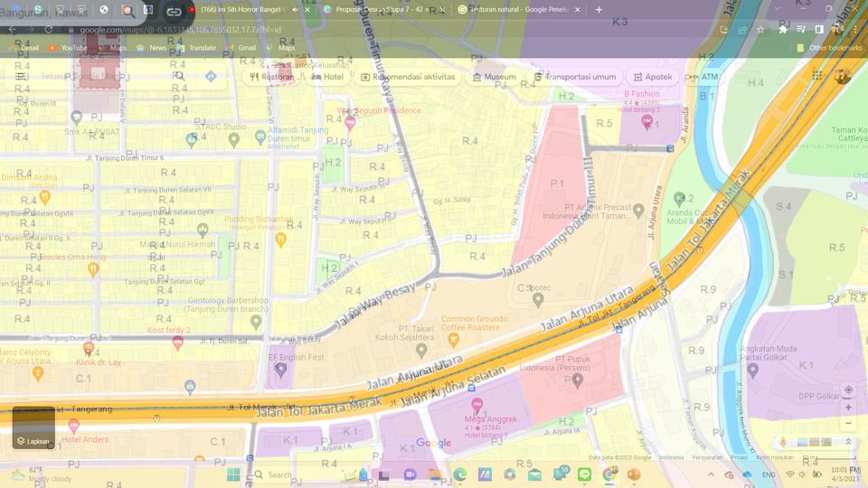Select the Museum category chip
This screenshot has width=868, height=488.
pos(495,77)
